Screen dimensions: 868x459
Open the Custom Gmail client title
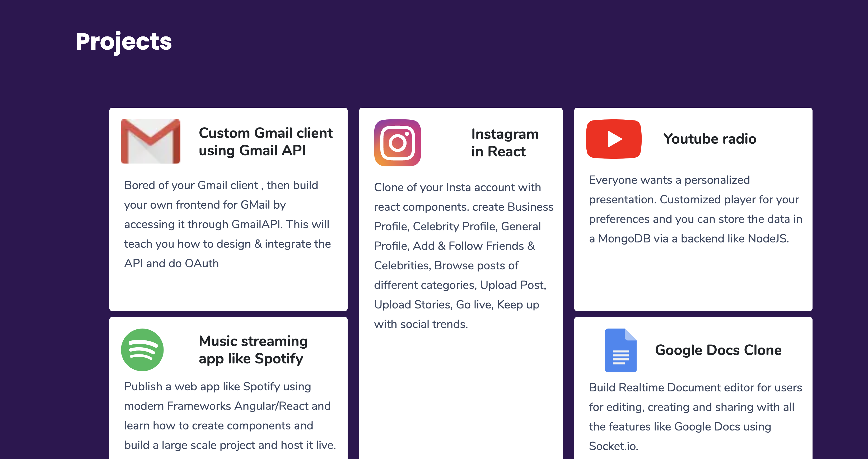(265, 142)
